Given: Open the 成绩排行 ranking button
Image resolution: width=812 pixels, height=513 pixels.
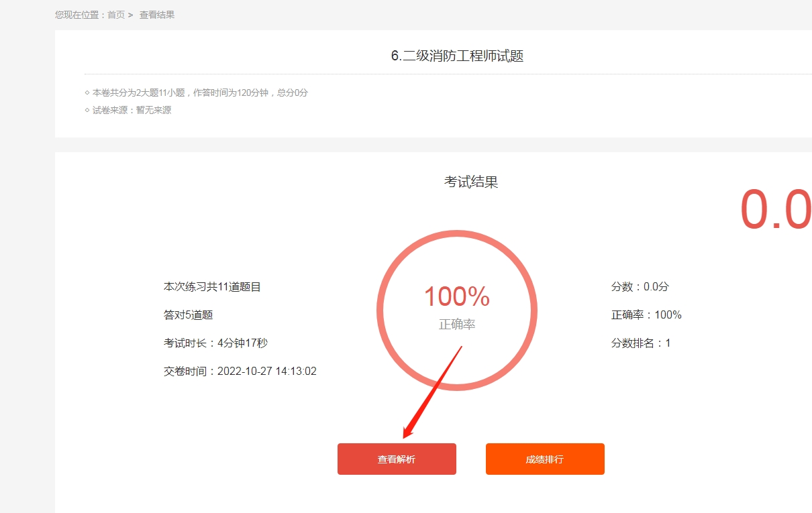Looking at the screenshot, I should [x=545, y=459].
